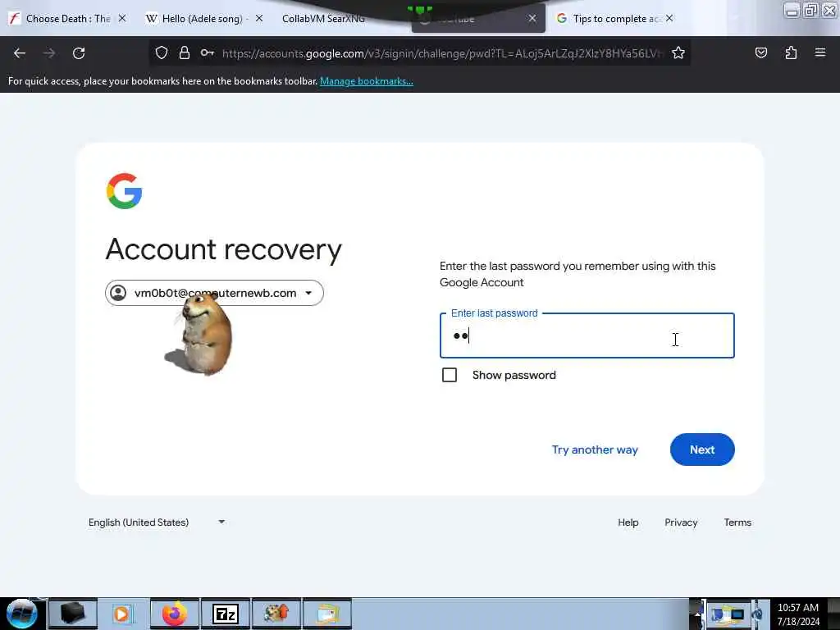Go back to the previous page
This screenshot has height=630, width=840.
click(20, 53)
